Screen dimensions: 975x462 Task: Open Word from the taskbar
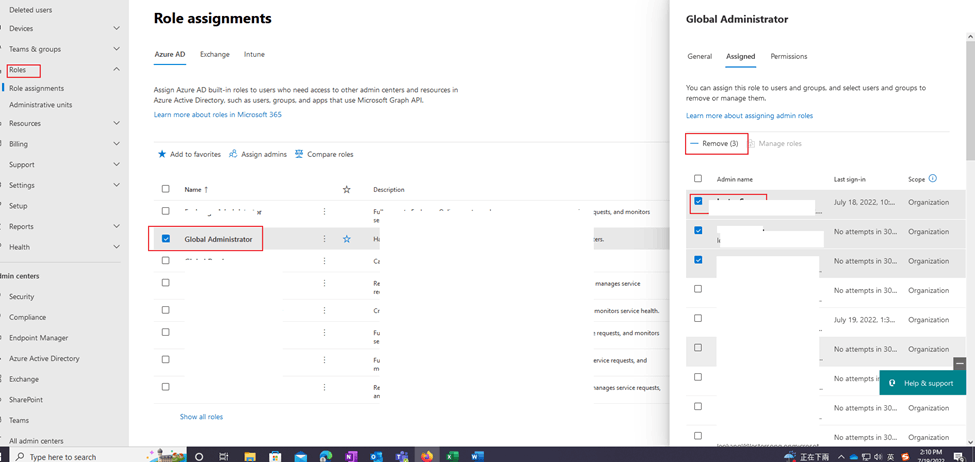click(478, 456)
